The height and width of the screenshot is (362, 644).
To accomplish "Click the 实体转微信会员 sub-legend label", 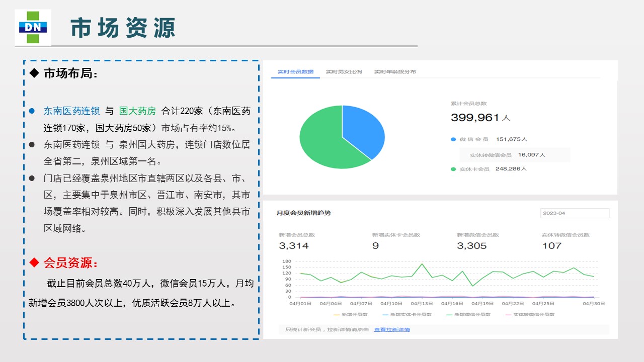I will click(491, 155).
